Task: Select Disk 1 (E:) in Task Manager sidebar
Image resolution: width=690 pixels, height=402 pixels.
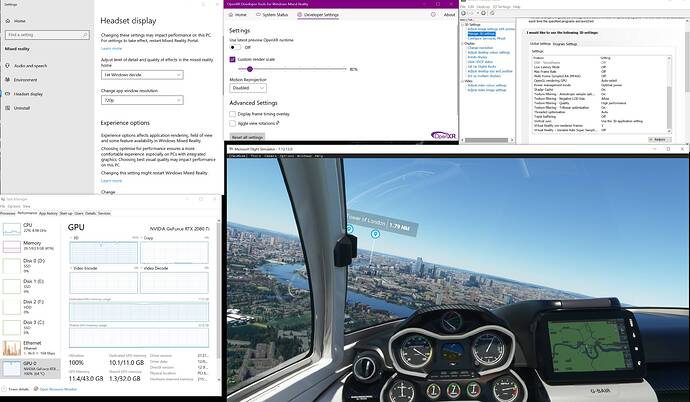Action: (x=30, y=286)
